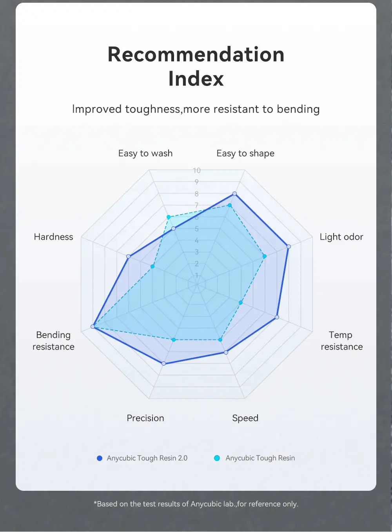Click the "Easy to wash" axis label
The width and height of the screenshot is (392, 532).
(x=145, y=153)
